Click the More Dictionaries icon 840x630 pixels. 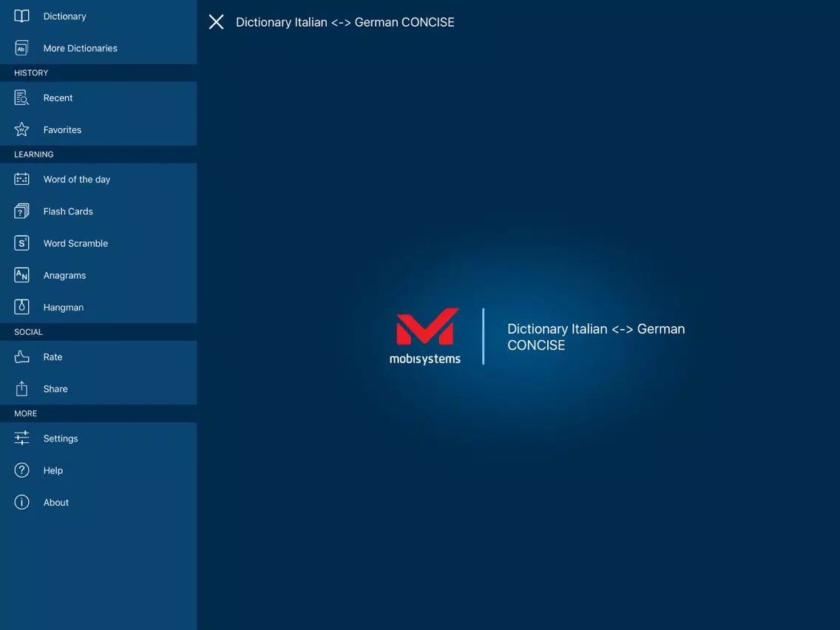[x=21, y=48]
